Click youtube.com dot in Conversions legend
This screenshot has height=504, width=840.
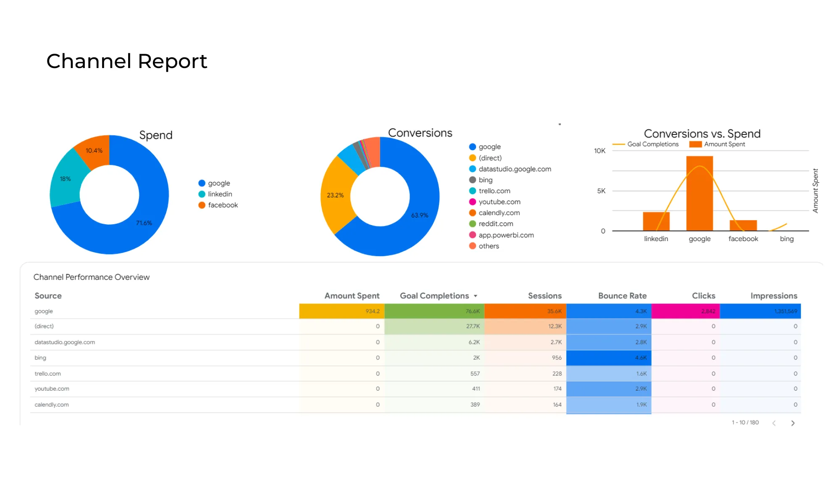tap(472, 202)
